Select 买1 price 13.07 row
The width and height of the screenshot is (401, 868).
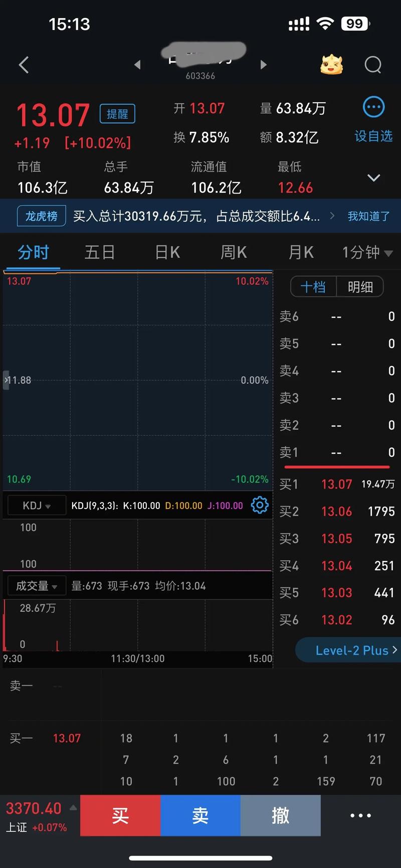tap(337, 484)
